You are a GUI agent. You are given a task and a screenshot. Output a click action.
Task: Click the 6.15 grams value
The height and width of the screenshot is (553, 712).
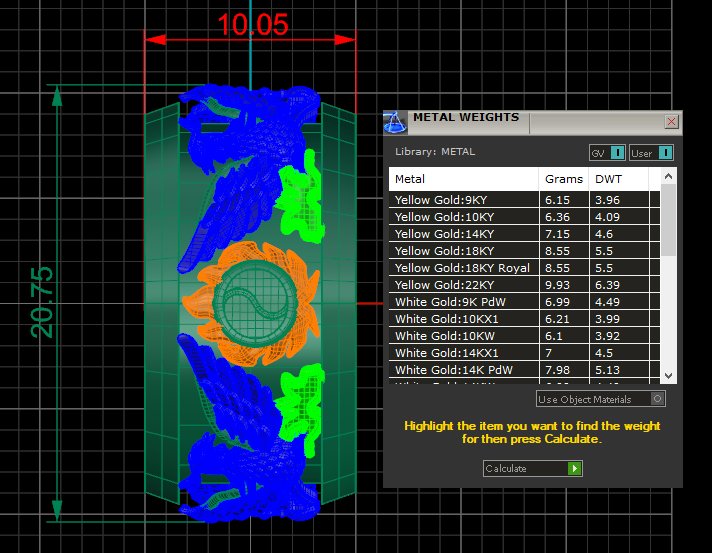pos(557,200)
